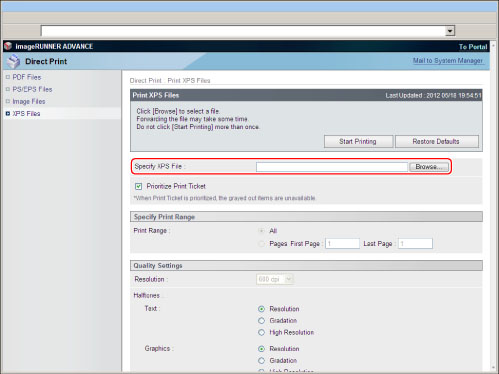
Task: Click the Last Updated timestamp text
Action: pos(433,96)
